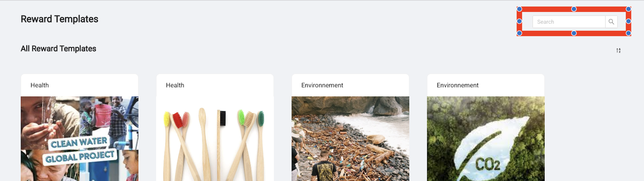This screenshot has height=181, width=644.
Task: Select the beach cleanup reward image
Action: (x=350, y=139)
